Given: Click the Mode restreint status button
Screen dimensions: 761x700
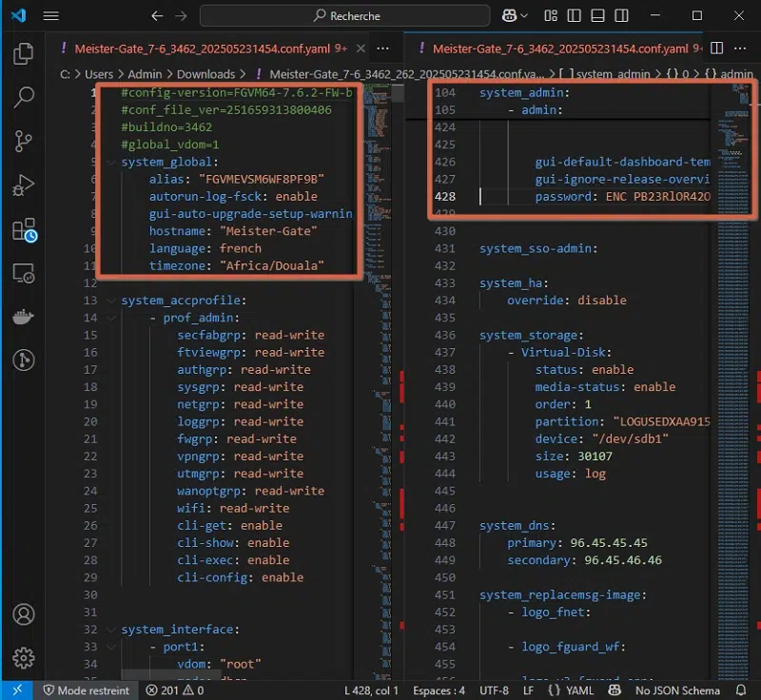Looking at the screenshot, I should 86,690.
